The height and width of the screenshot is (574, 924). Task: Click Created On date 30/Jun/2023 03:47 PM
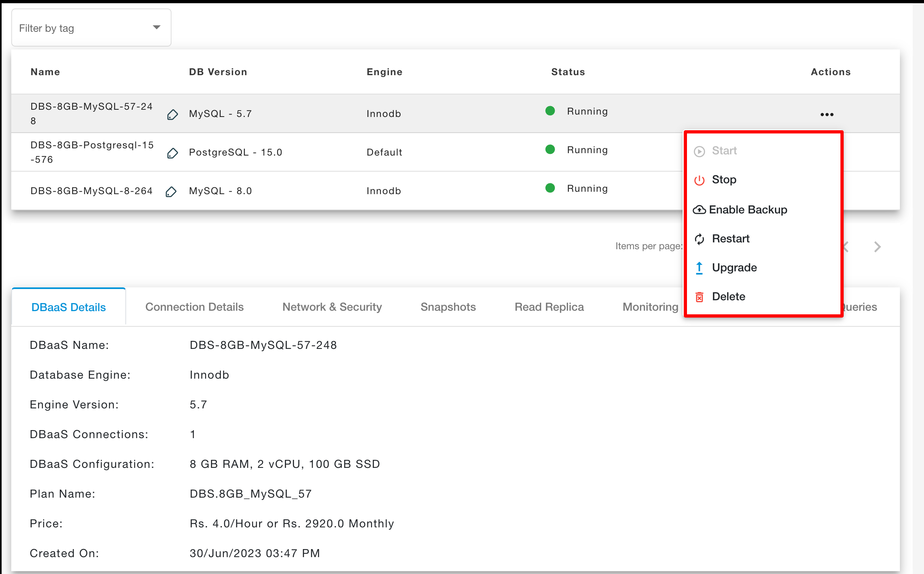(x=255, y=553)
